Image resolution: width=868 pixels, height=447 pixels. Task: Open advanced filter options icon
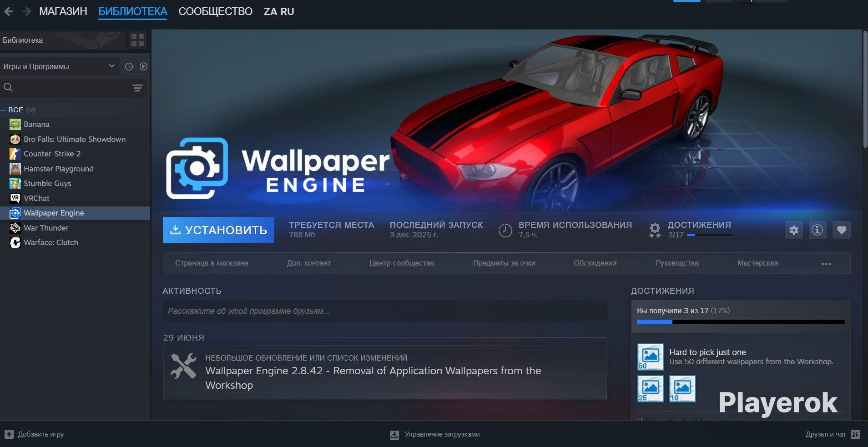click(137, 88)
